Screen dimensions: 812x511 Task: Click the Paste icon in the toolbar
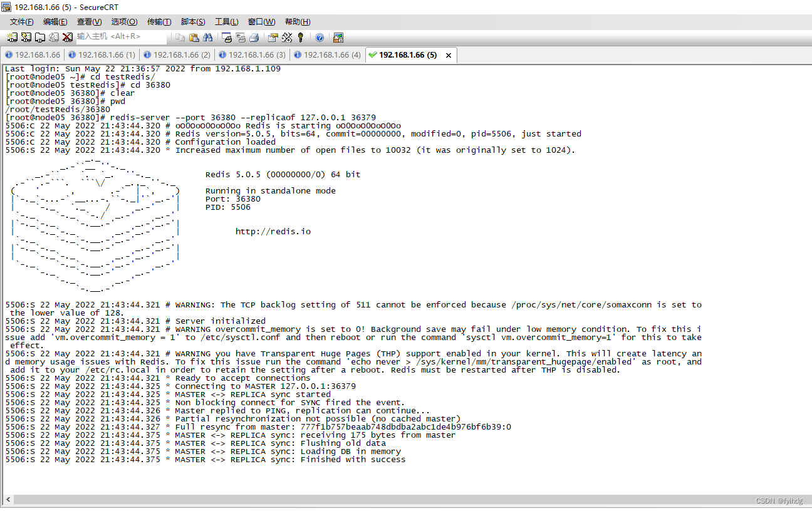coord(195,38)
